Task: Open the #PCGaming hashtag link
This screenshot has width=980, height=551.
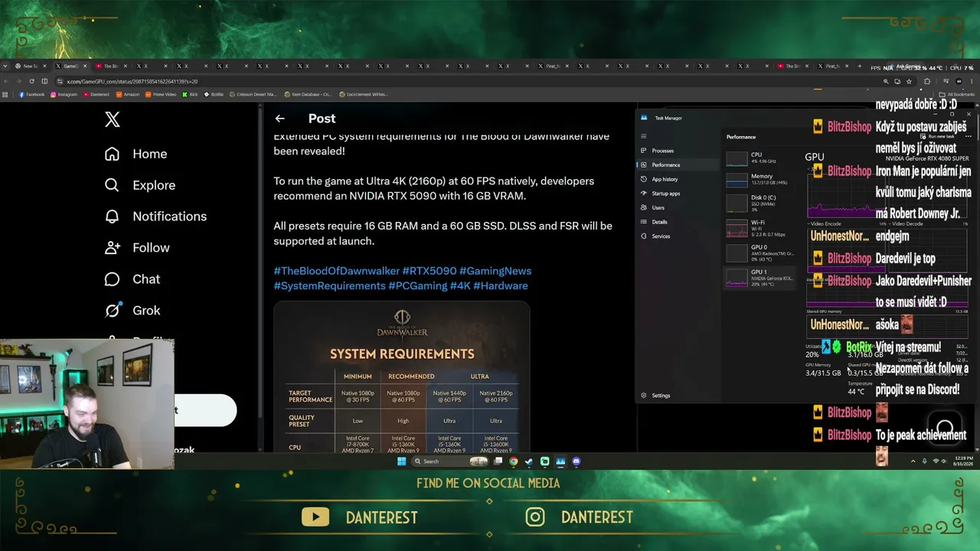Action: pyautogui.click(x=418, y=285)
